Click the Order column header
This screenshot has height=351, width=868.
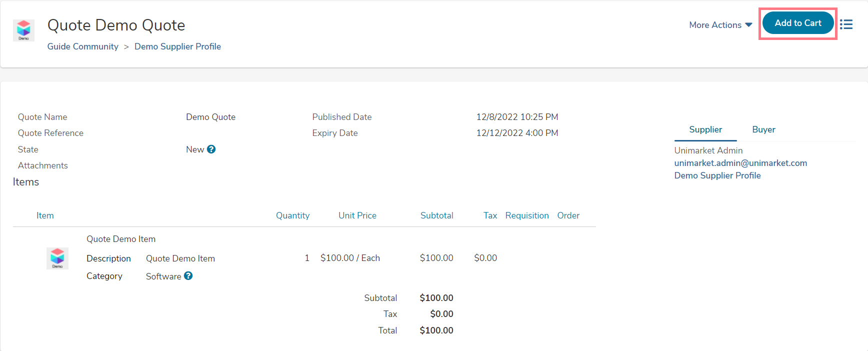568,215
